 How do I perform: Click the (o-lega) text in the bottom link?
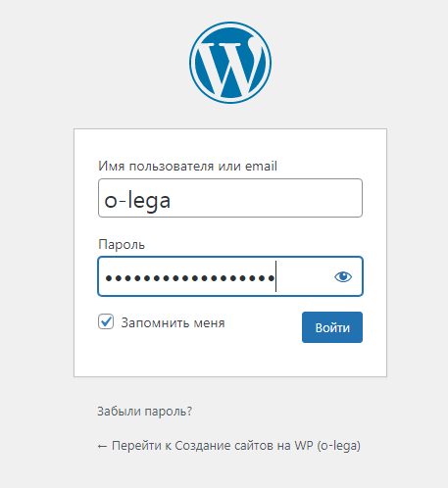pyautogui.click(x=339, y=446)
